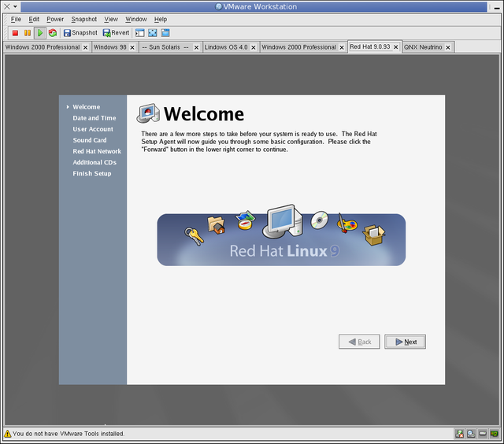Viewport: 504px width, 444px height.
Task: Select Welcome in the setup sidebar
Action: coord(86,107)
